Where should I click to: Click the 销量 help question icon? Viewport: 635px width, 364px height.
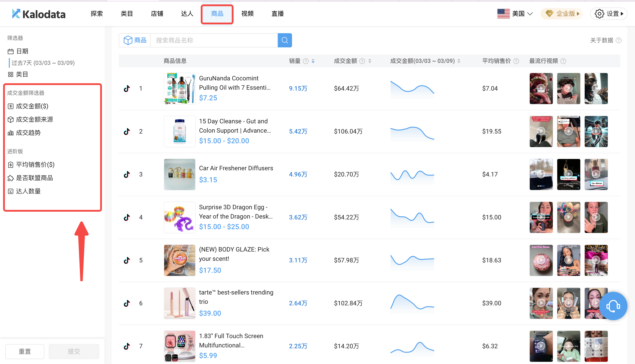(306, 61)
